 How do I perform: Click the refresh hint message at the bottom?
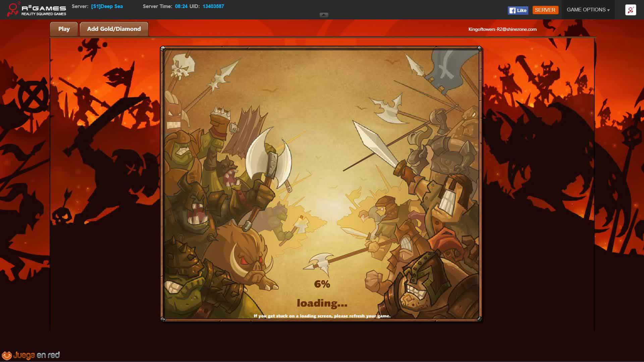(322, 316)
